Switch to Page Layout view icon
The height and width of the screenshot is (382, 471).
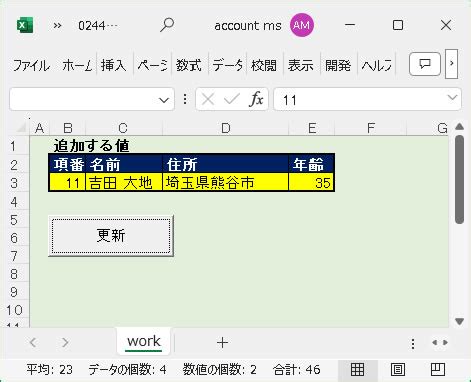tap(398, 369)
